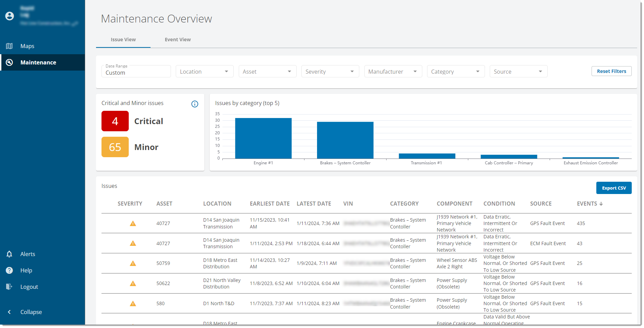
Task: Collapse the sidebar with the chevron
Action: (10, 312)
